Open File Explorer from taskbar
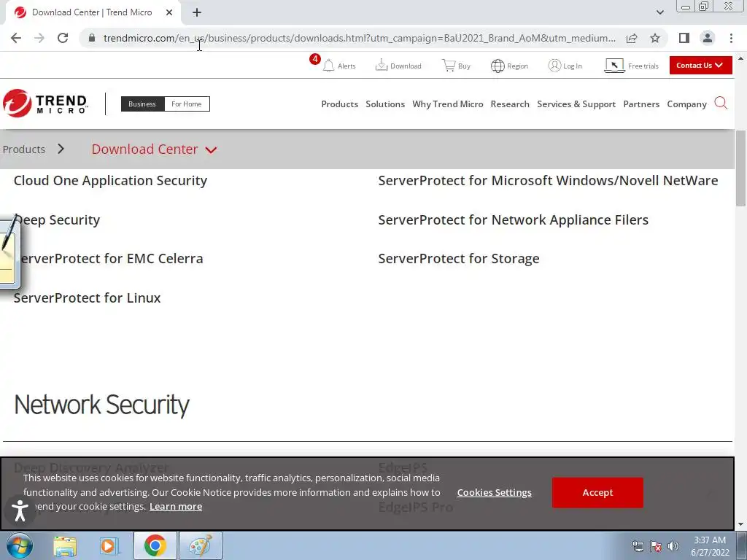The width and height of the screenshot is (747, 560). (65, 546)
